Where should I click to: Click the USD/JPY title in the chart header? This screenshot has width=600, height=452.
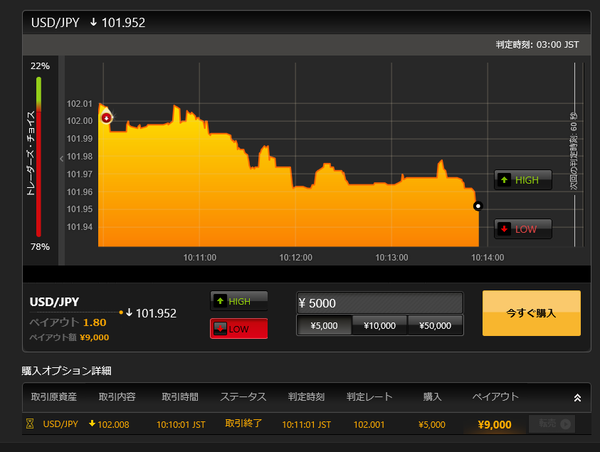(55, 23)
